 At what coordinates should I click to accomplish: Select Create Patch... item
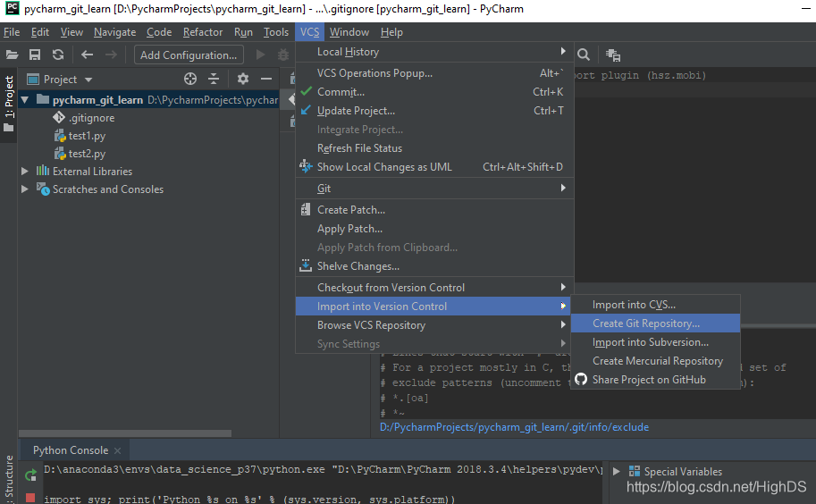tap(434, 210)
